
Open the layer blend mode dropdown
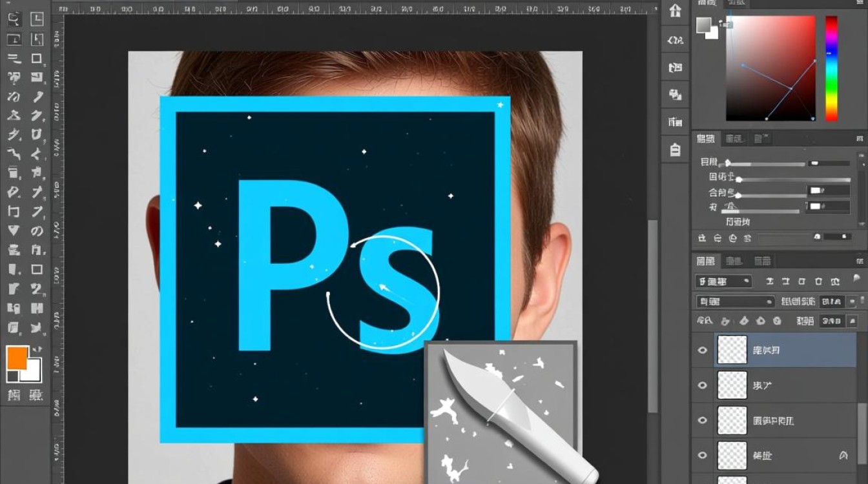(x=735, y=301)
